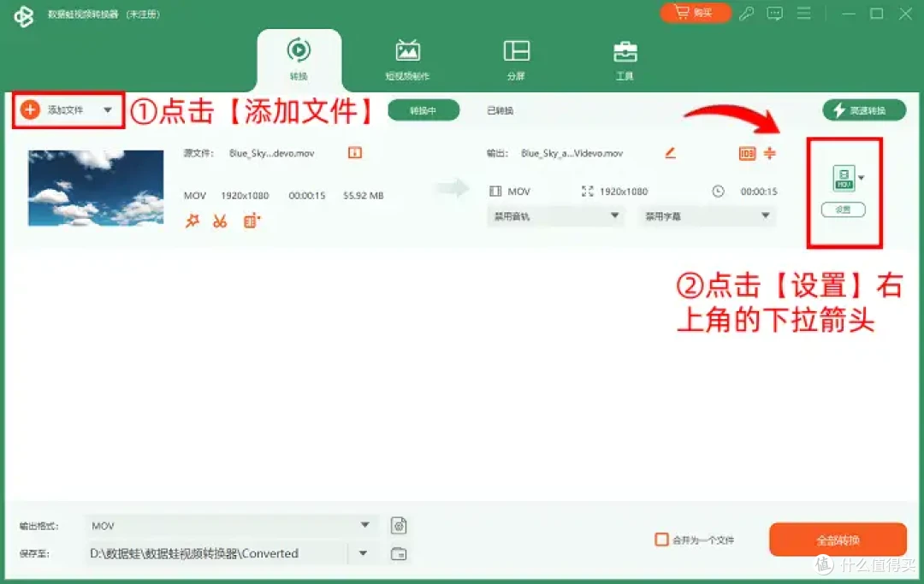Screen dimensions: 924x584
Task: Open output format settings icon
Action: [399, 525]
